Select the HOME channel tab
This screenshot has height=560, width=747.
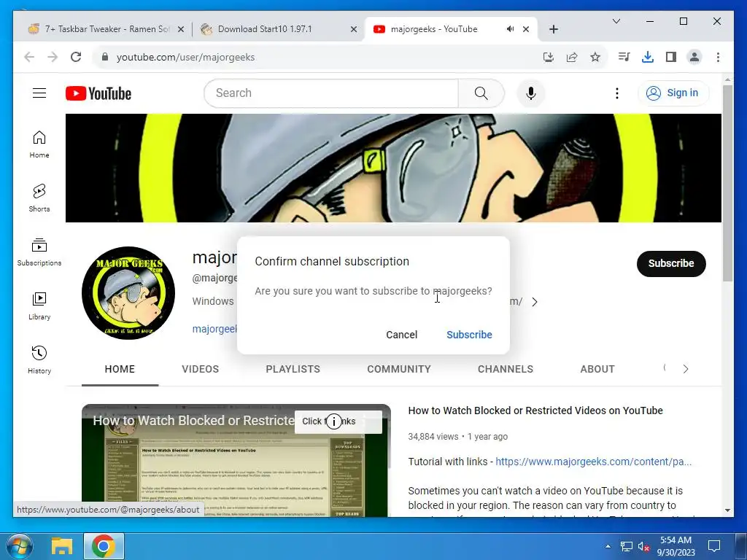pos(120,369)
